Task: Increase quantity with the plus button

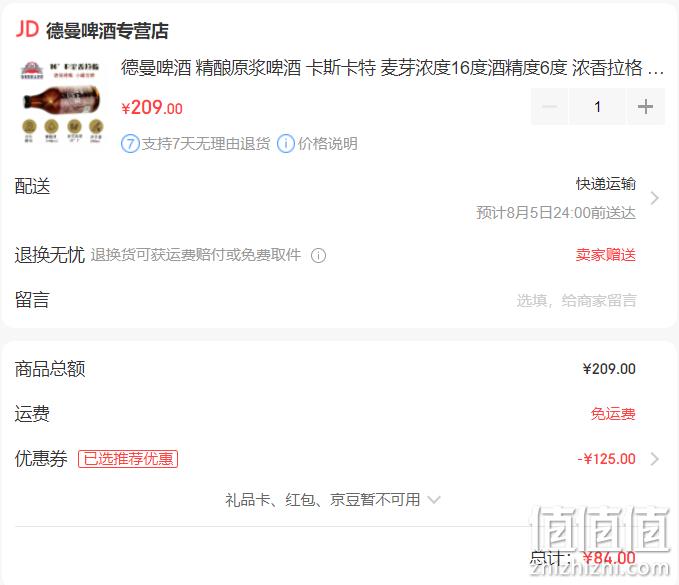Action: [645, 107]
